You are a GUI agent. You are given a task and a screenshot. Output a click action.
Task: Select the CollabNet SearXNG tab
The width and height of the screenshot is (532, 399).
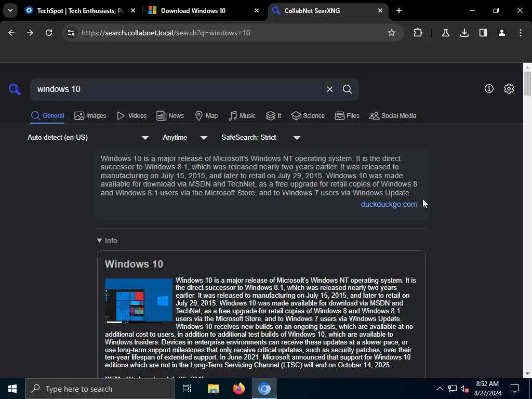point(328,10)
